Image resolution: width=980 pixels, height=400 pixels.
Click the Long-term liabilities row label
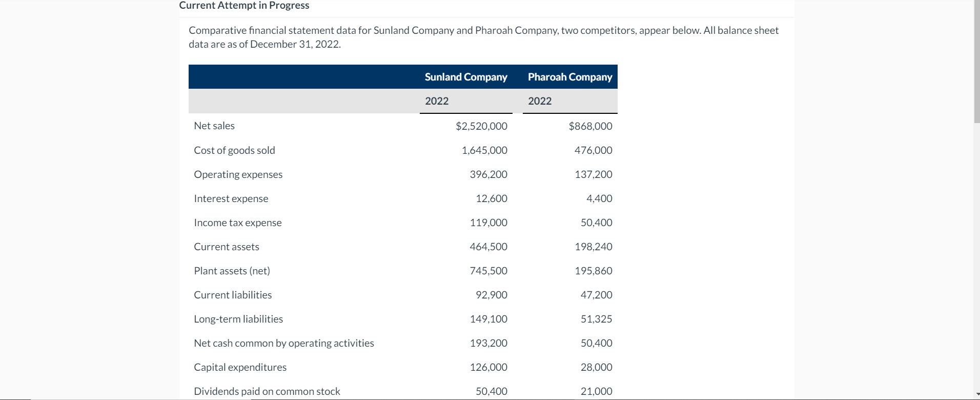[238, 319]
